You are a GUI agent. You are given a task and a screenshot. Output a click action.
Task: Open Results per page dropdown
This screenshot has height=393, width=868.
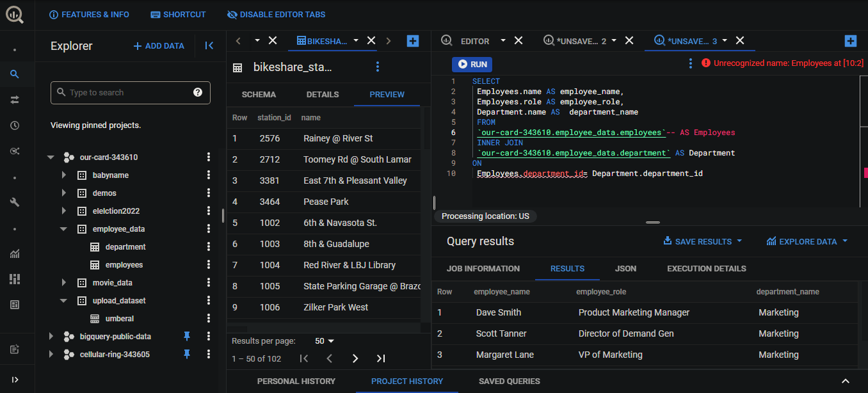(x=325, y=341)
